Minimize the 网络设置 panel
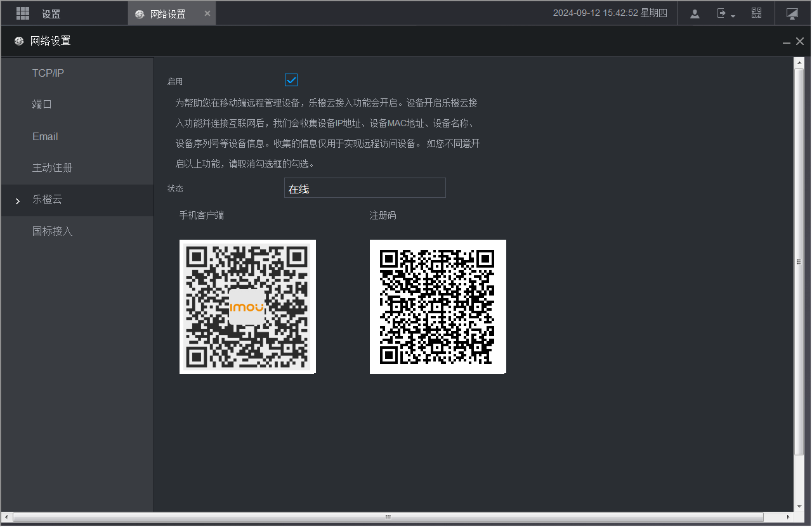 (x=787, y=42)
